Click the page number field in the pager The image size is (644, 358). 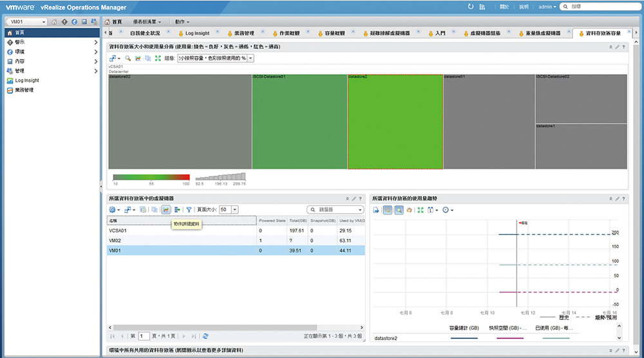(x=144, y=336)
